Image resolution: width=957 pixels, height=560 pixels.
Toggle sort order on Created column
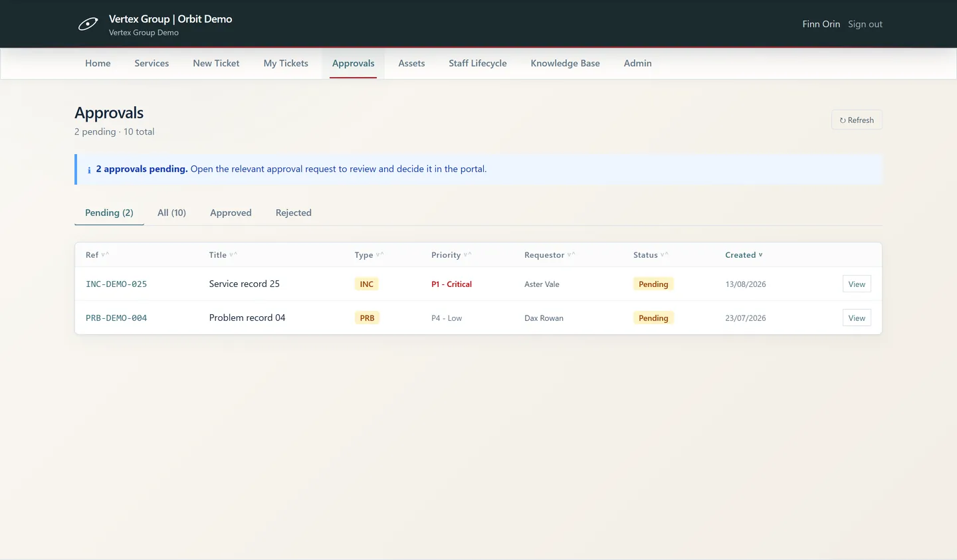tap(744, 255)
